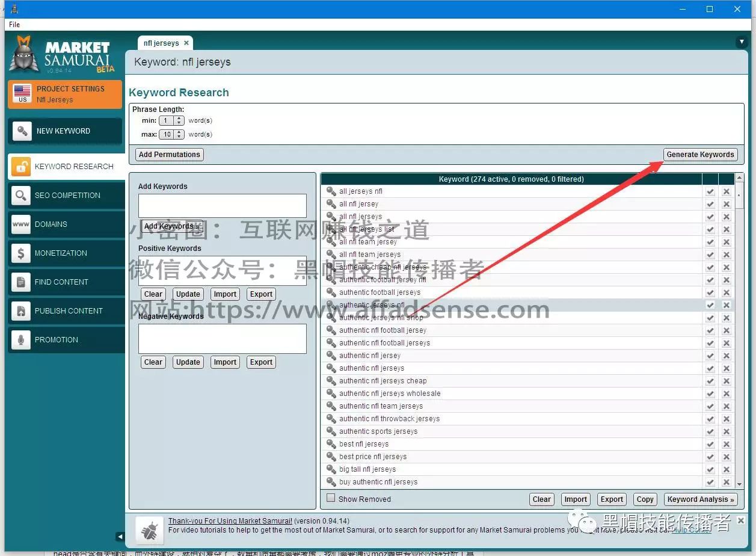Open the SEO Competition module
Screen dimensions: 756x556
click(66, 196)
